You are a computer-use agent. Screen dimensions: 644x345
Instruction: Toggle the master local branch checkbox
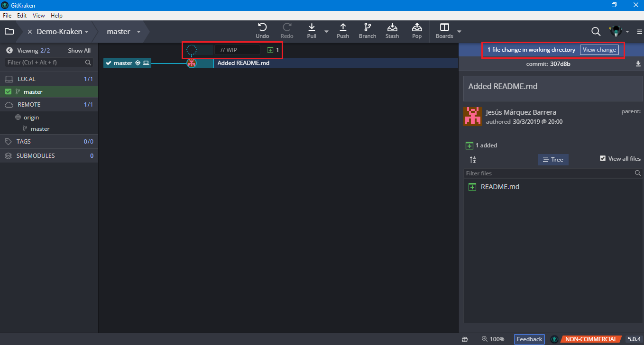[8, 92]
